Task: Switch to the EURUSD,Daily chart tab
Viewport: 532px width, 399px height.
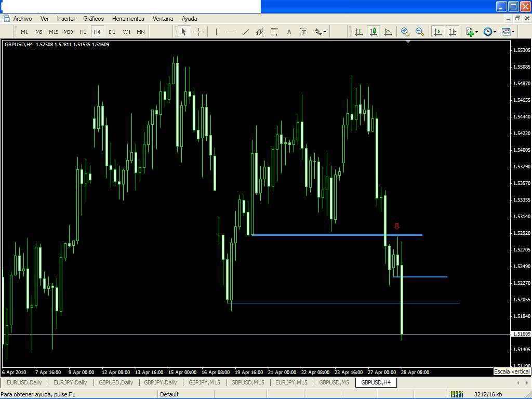Action: click(24, 382)
